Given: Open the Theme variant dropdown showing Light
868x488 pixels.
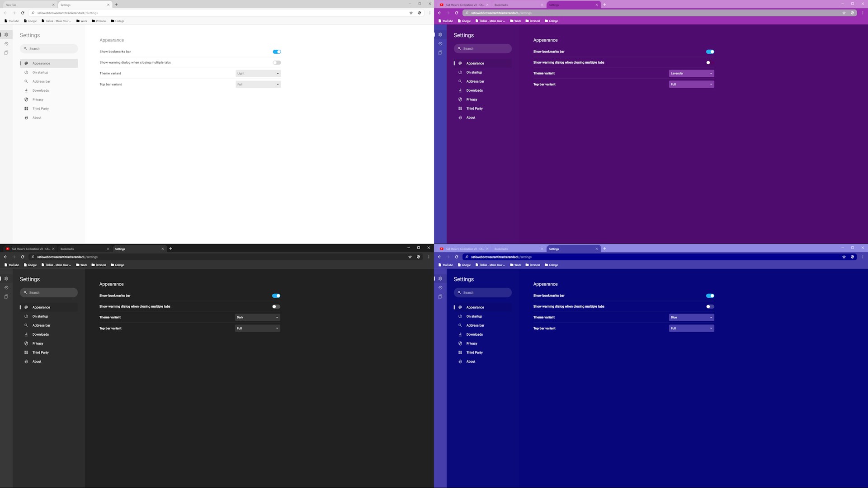Looking at the screenshot, I should click(x=258, y=73).
